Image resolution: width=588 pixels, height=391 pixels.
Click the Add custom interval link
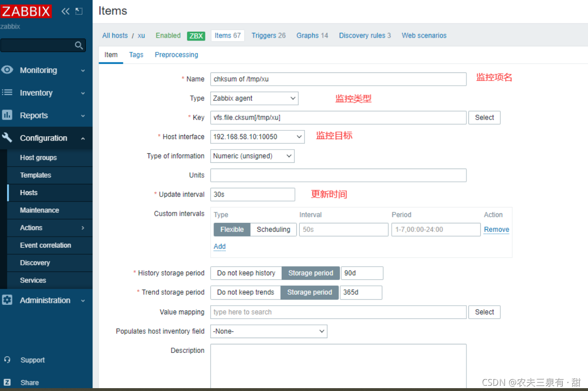[220, 246]
